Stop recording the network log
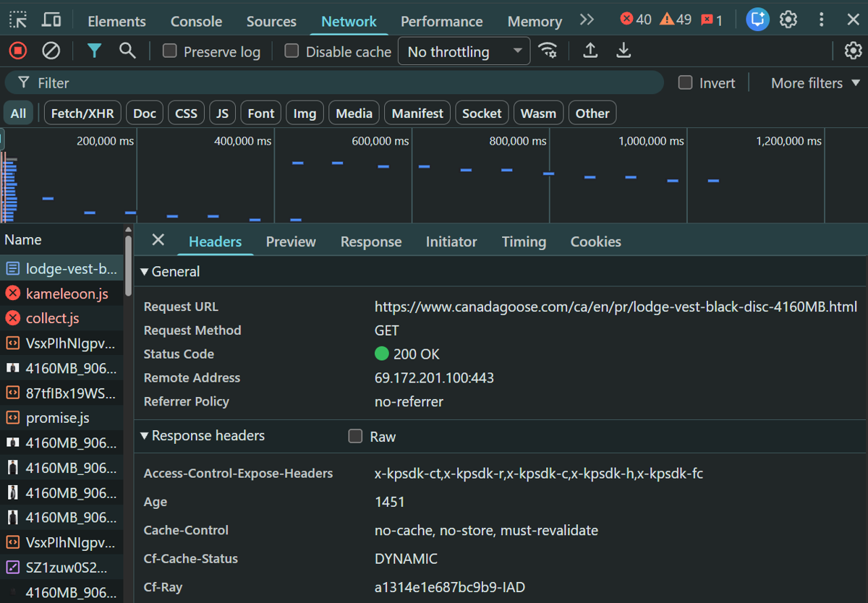868x603 pixels. [x=18, y=51]
